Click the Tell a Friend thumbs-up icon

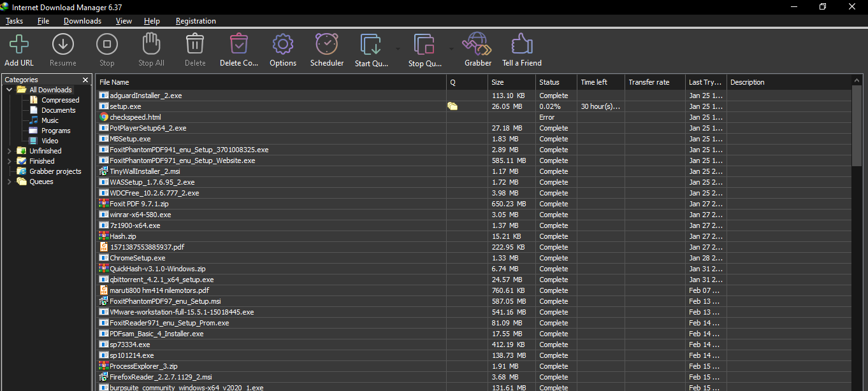click(x=521, y=45)
